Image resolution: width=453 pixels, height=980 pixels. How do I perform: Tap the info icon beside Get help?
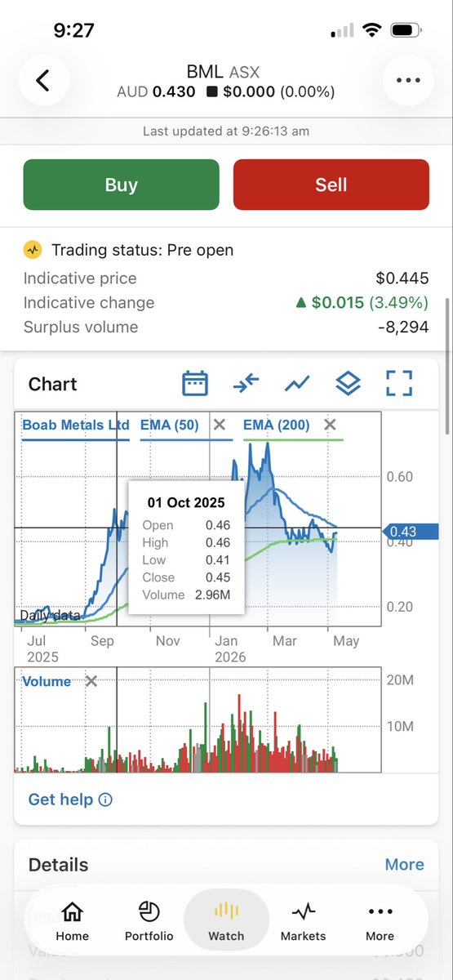pos(105,800)
